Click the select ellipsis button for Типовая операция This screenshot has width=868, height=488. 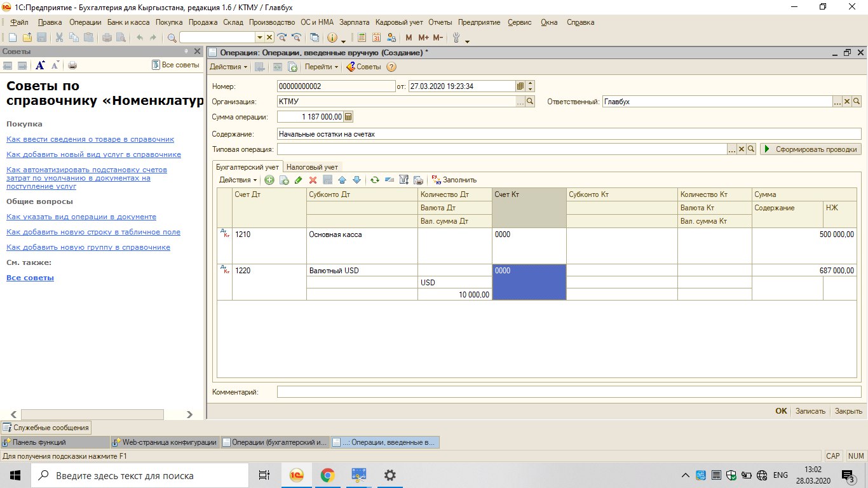click(x=732, y=149)
